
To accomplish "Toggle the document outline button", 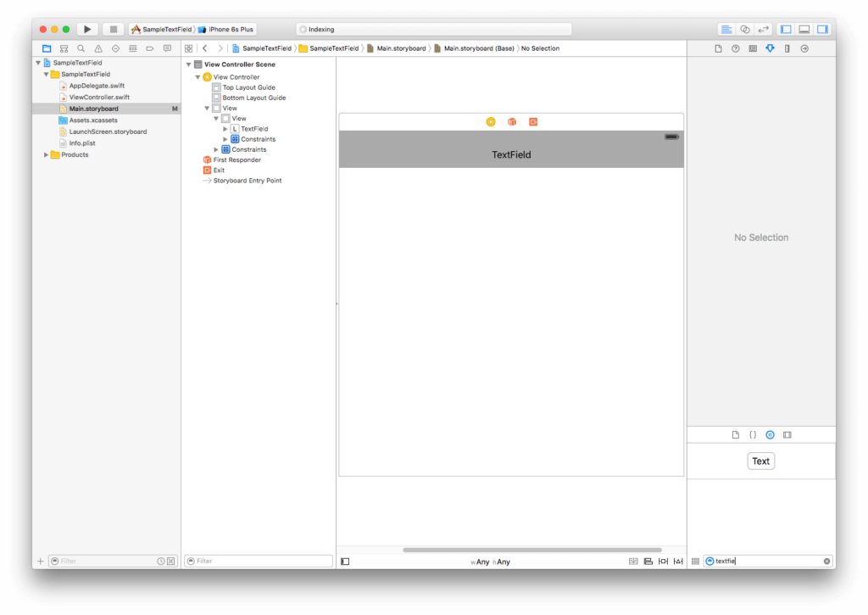I will (345, 562).
